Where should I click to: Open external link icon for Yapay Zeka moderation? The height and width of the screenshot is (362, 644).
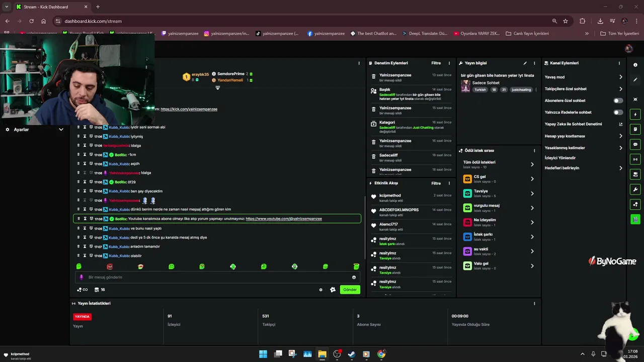[620, 124]
